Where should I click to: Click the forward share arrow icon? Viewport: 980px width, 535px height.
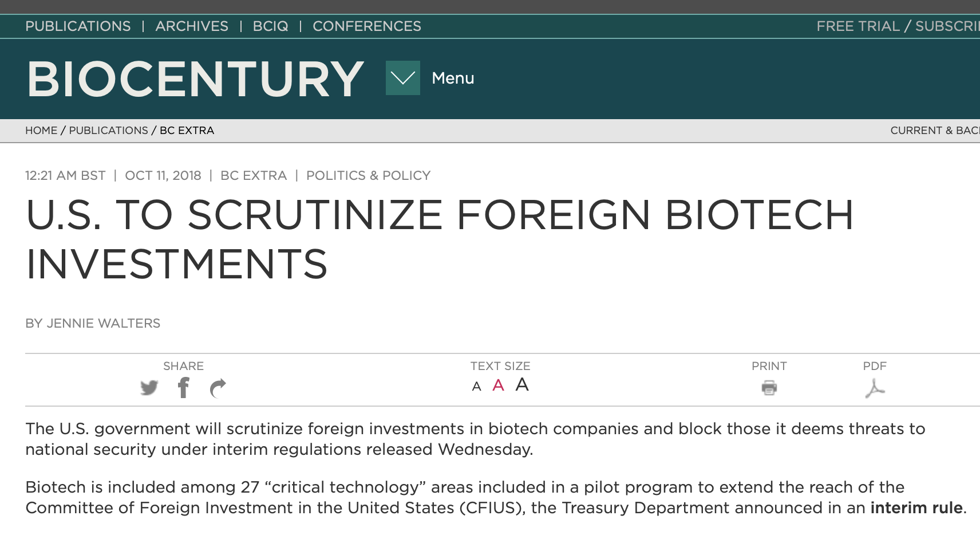218,388
